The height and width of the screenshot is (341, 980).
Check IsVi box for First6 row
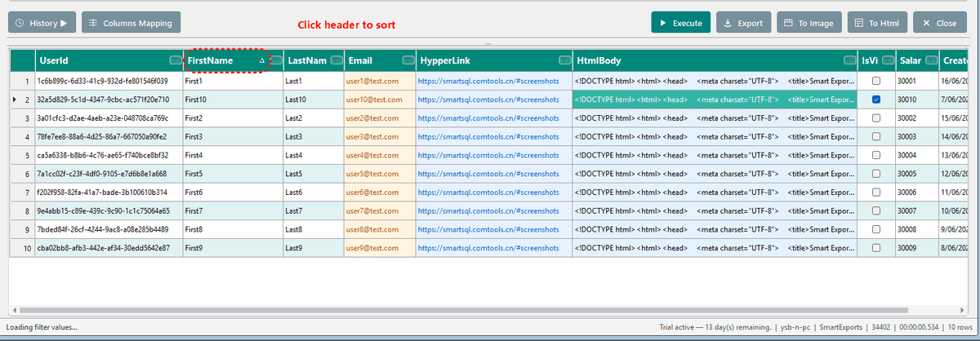pos(876,192)
